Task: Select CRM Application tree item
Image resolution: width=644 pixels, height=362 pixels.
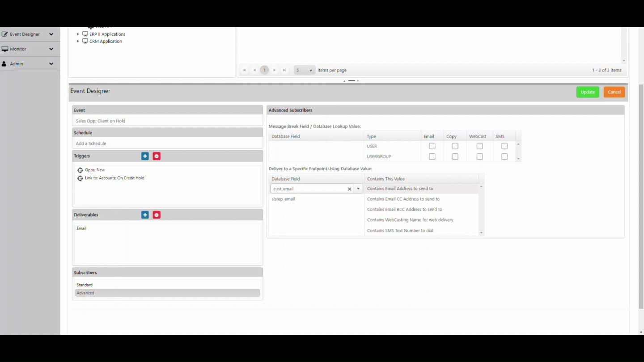Action: click(x=106, y=41)
